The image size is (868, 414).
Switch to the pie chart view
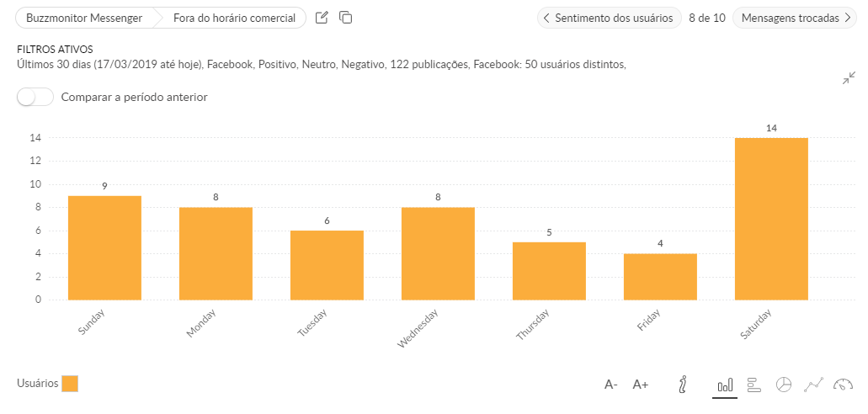783,385
